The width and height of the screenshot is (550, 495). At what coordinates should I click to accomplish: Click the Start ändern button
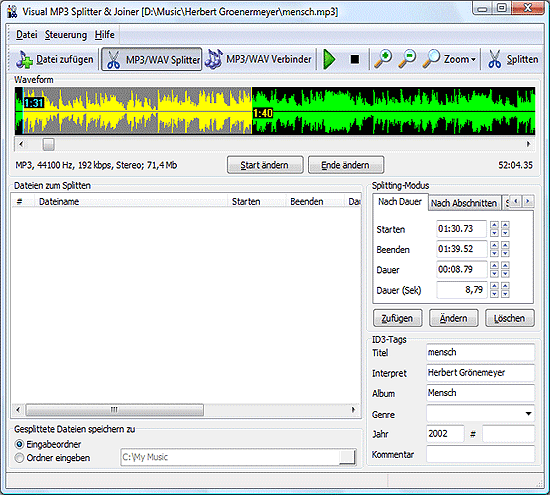265,165
